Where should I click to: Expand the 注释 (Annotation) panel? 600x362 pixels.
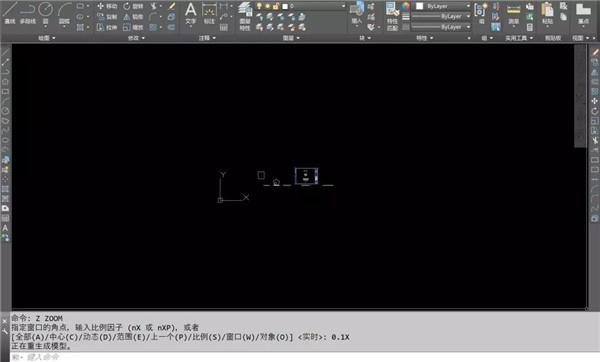tap(207, 38)
